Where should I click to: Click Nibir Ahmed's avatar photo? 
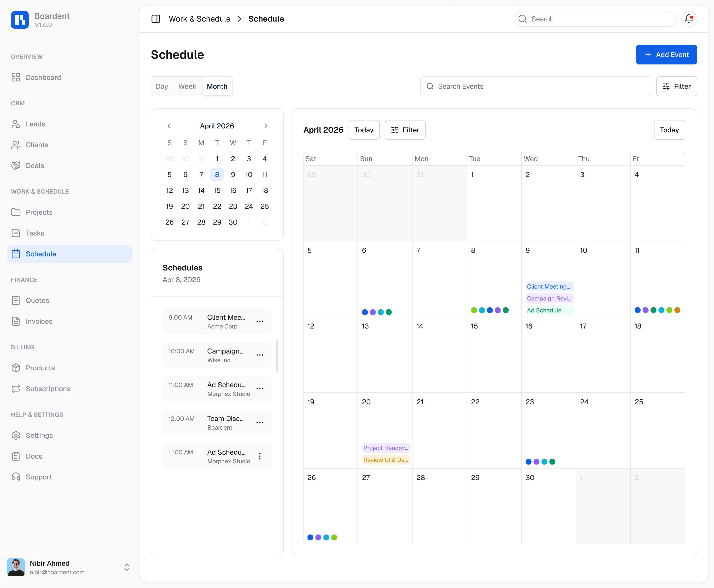[x=16, y=567]
